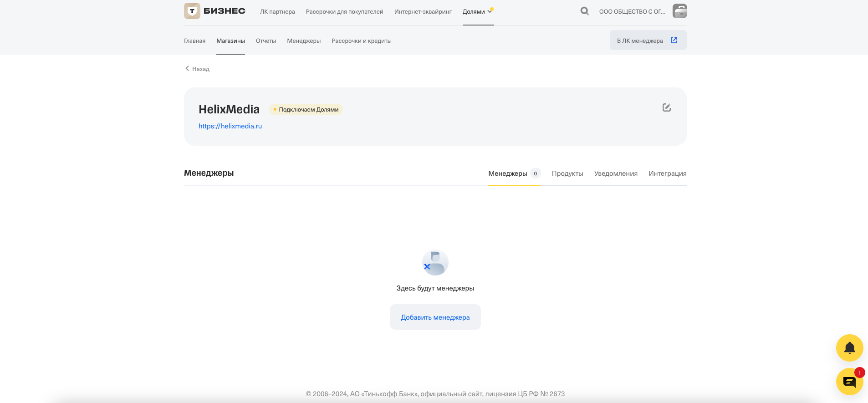Screen dimensions: 868x403
Task: Open the notifications bell button
Action: pyautogui.click(x=850, y=348)
